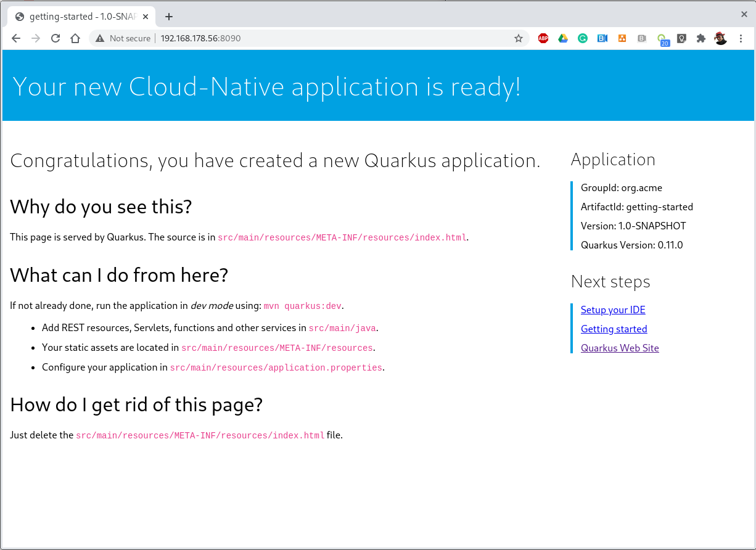Screen dimensions: 756x550
Task: Open the extension with the 20 badge
Action: 662,39
